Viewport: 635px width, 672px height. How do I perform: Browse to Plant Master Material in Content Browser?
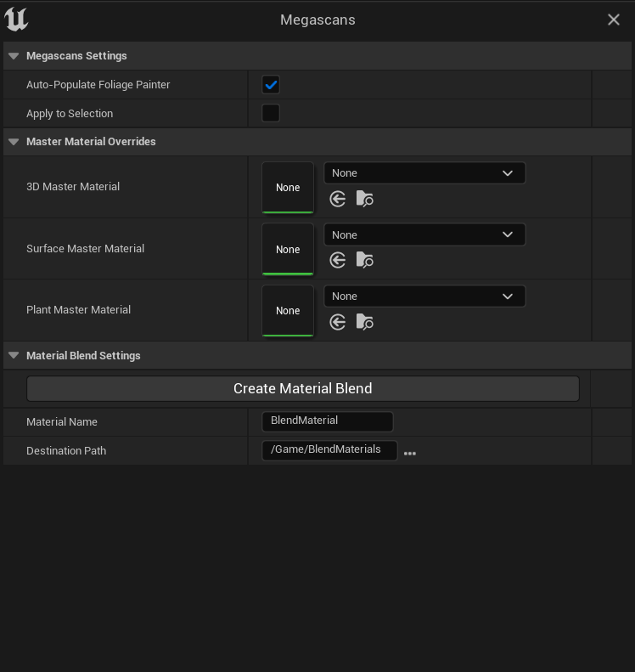[365, 322]
